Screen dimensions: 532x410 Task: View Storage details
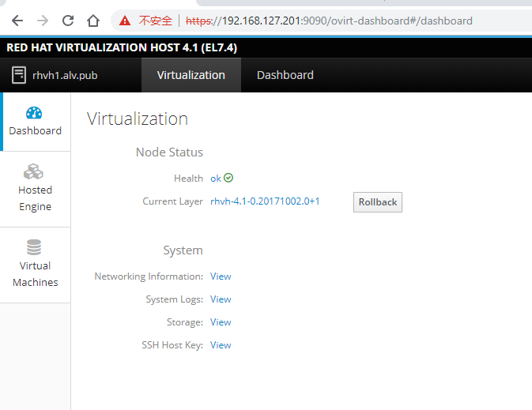coord(221,322)
